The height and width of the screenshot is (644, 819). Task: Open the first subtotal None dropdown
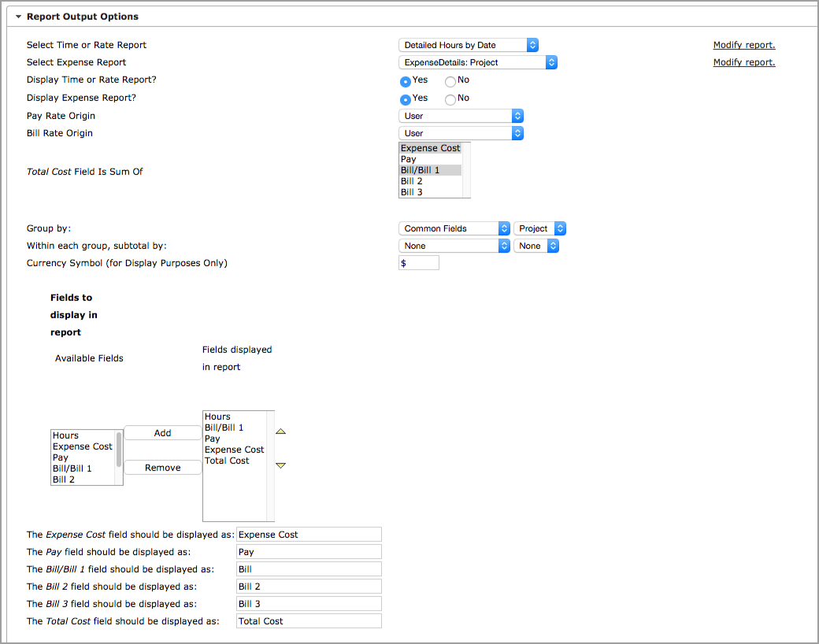coord(454,246)
